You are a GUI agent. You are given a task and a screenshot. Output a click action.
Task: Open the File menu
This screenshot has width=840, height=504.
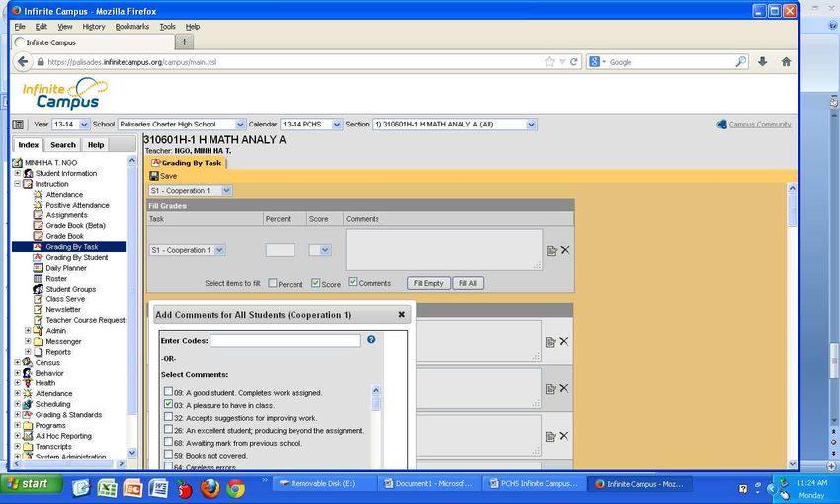tap(20, 27)
